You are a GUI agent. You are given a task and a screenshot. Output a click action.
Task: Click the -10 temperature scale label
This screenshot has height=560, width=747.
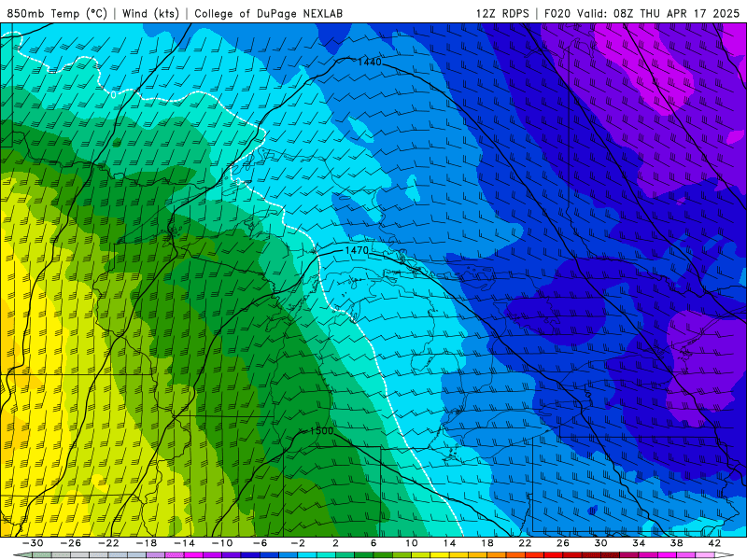[x=222, y=543]
